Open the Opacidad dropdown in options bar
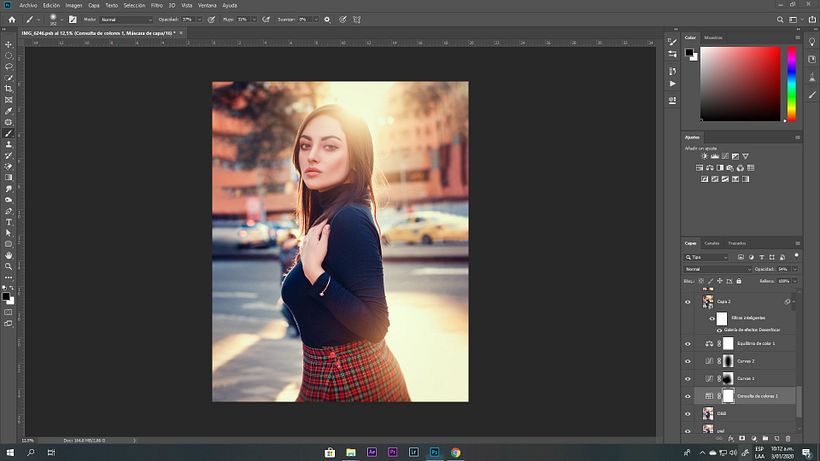The height and width of the screenshot is (461, 820). point(199,19)
